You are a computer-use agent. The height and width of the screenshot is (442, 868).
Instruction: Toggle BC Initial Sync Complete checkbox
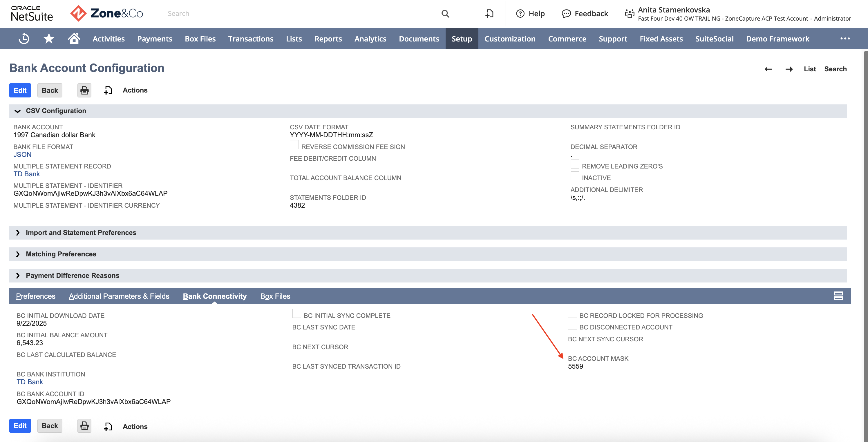point(296,313)
